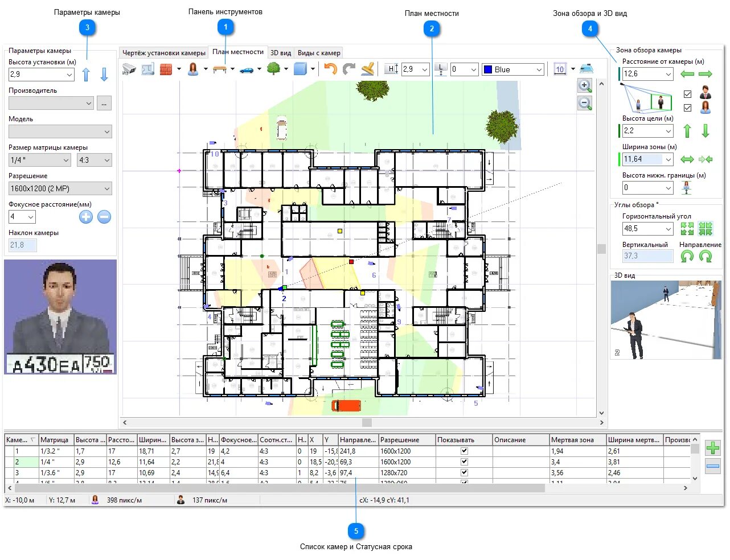Remove camera with the blue minus button
The width and height of the screenshot is (730, 560).
tap(712, 466)
